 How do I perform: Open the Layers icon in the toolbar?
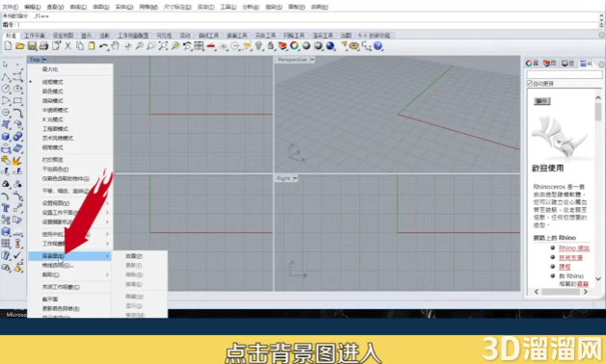click(x=282, y=46)
